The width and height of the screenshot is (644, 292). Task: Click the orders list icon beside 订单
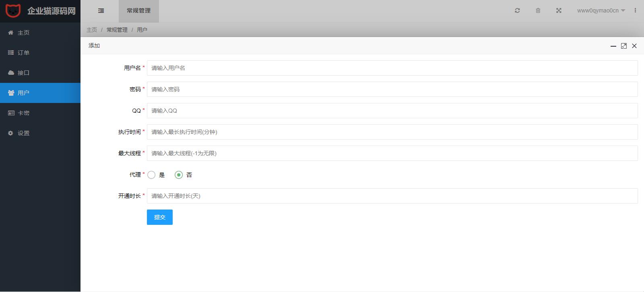tap(11, 53)
